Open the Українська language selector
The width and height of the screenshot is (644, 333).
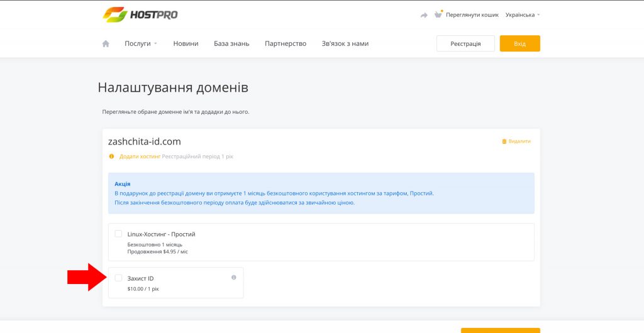pos(523,14)
